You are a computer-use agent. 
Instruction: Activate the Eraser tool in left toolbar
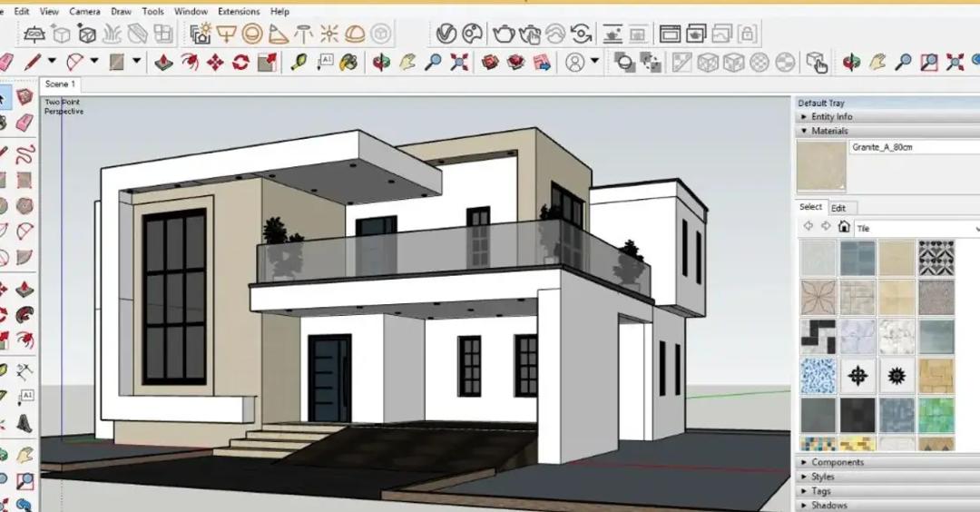[x=24, y=122]
